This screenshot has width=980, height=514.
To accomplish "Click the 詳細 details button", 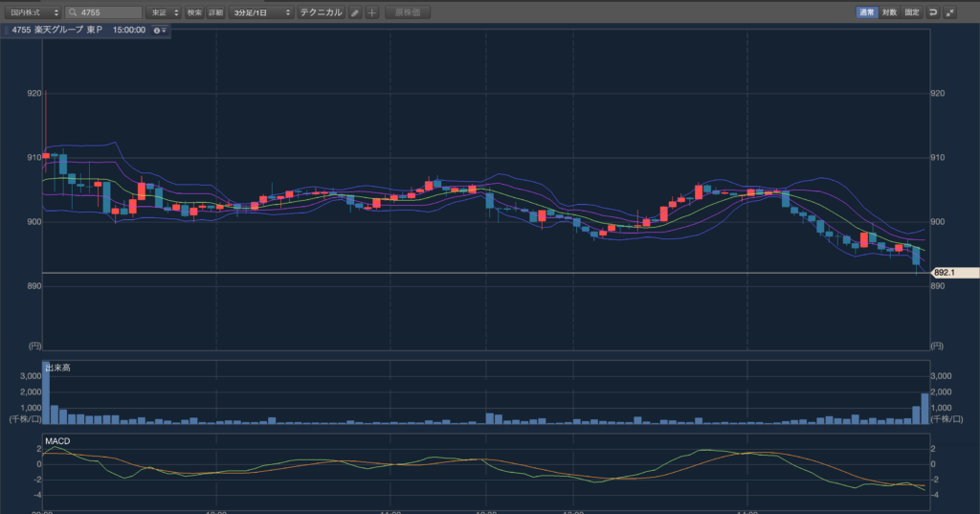I will (x=215, y=12).
